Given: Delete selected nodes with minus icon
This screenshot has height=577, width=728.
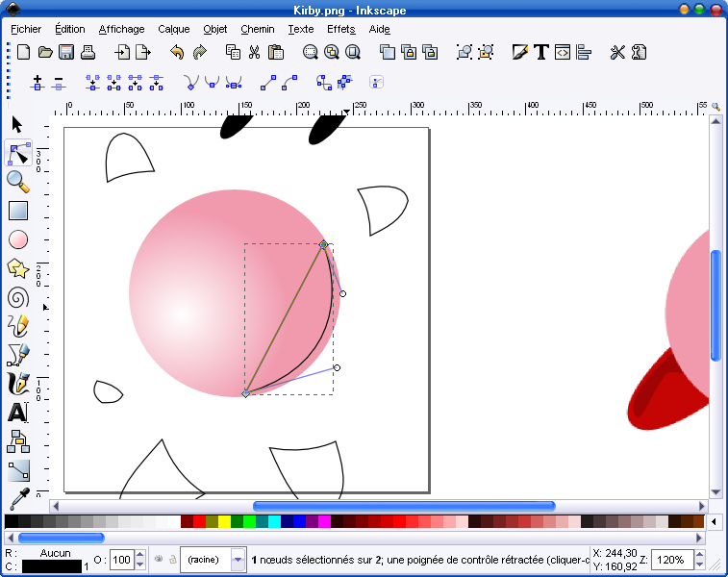Looking at the screenshot, I should [x=59, y=83].
